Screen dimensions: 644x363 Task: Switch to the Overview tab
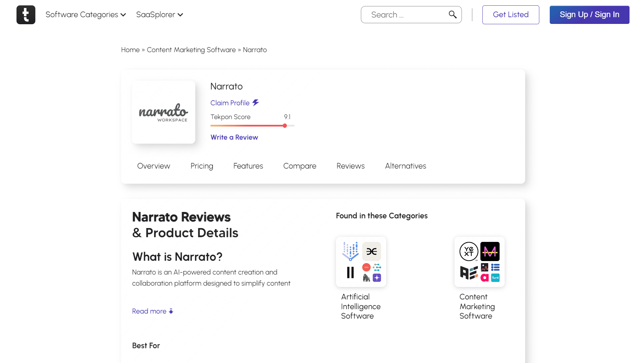click(154, 166)
